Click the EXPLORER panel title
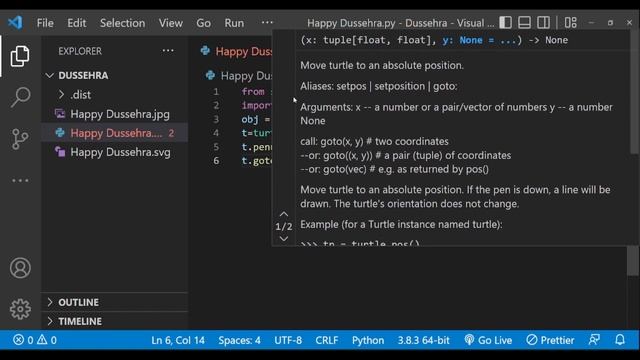Image resolution: width=640 pixels, height=360 pixels. [x=80, y=51]
